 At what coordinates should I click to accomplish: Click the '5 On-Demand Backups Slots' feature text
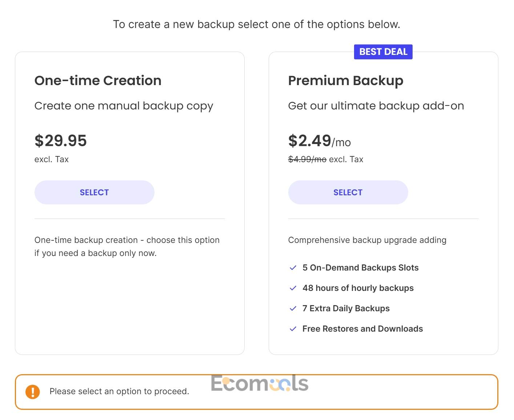pyautogui.click(x=360, y=268)
